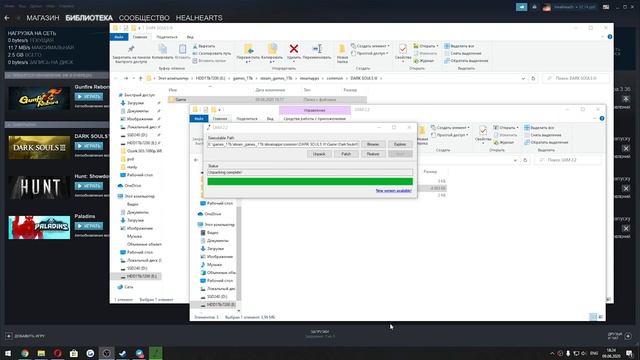Open the New version available link

[x=393, y=191]
